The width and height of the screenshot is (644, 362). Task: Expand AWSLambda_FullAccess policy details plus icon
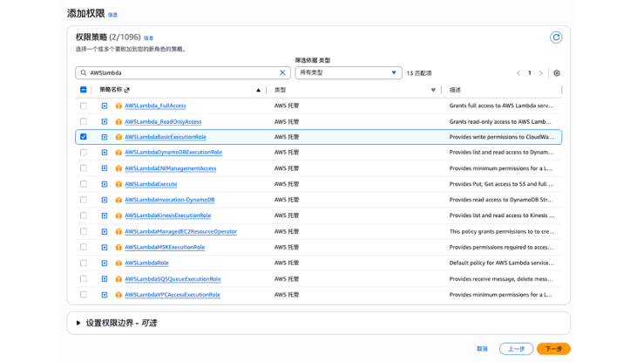coord(105,106)
